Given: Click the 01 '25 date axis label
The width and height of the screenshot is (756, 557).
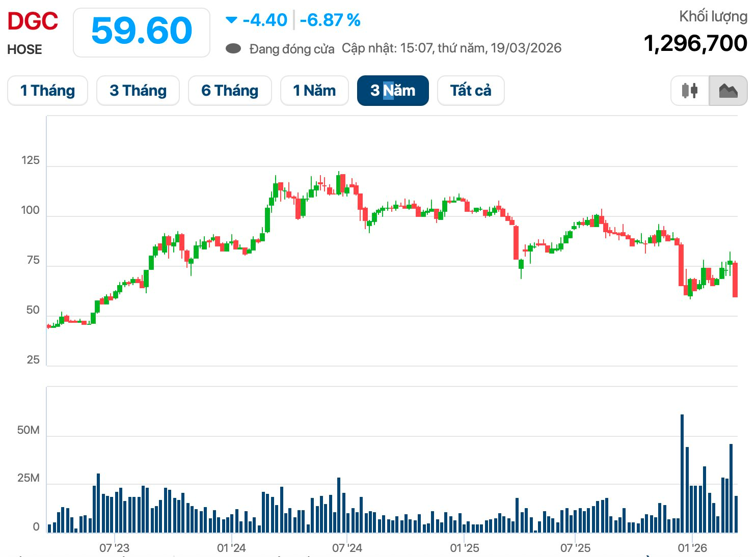Looking at the screenshot, I should click(465, 548).
